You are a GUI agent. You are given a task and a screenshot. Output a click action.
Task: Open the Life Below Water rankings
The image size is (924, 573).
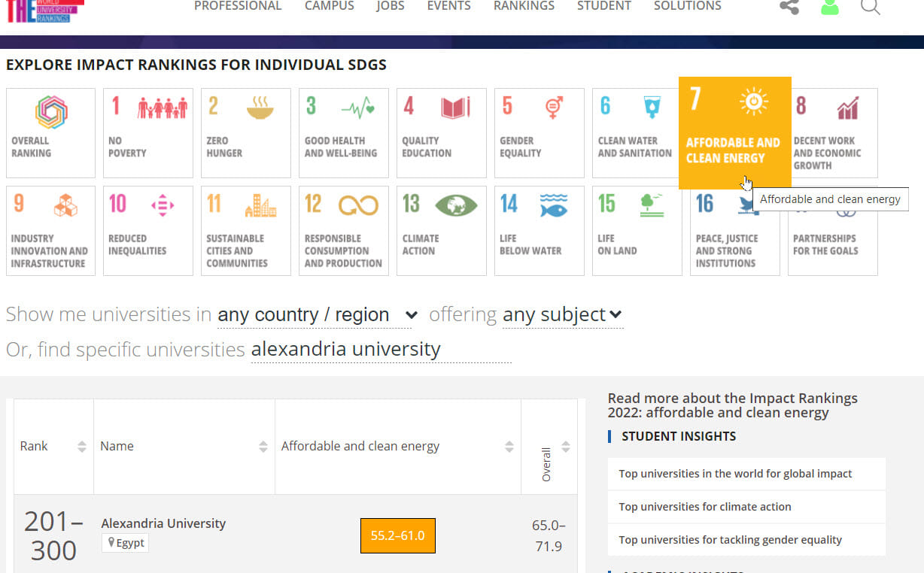(x=539, y=231)
